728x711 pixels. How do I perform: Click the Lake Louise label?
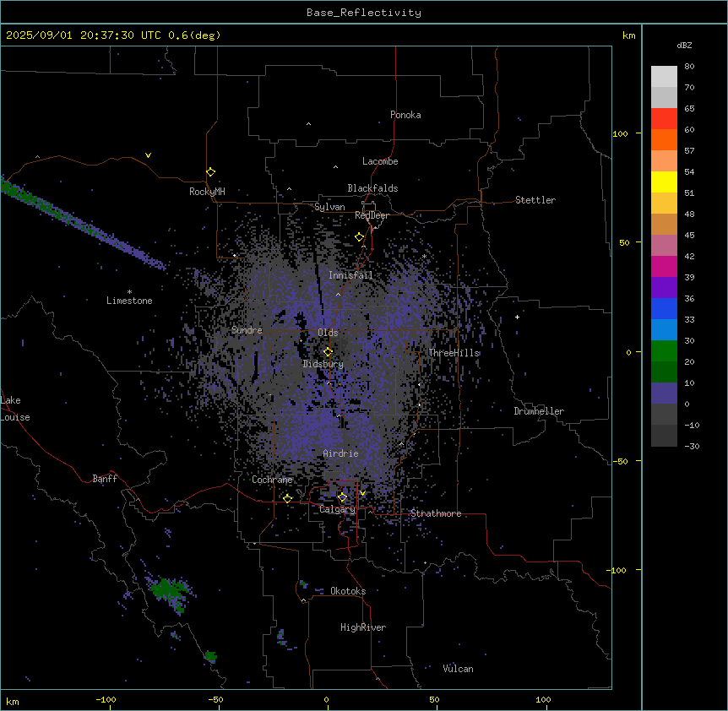15,409
